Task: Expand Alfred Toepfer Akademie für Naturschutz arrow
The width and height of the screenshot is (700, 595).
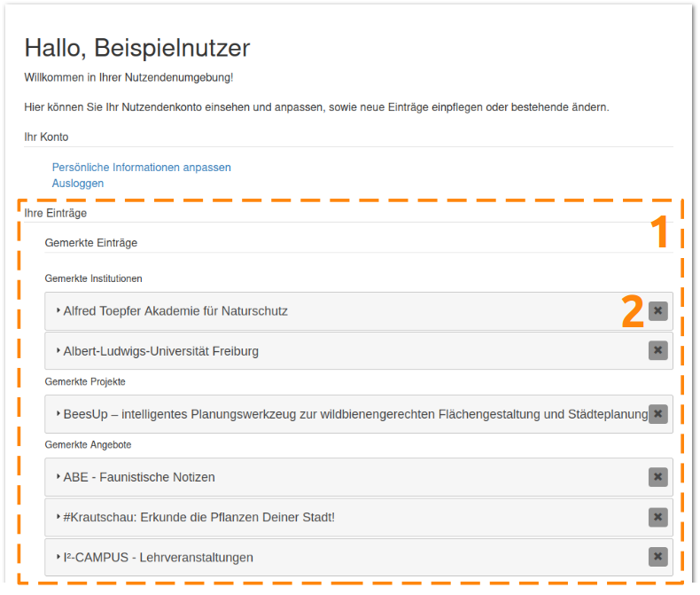Action: (58, 310)
